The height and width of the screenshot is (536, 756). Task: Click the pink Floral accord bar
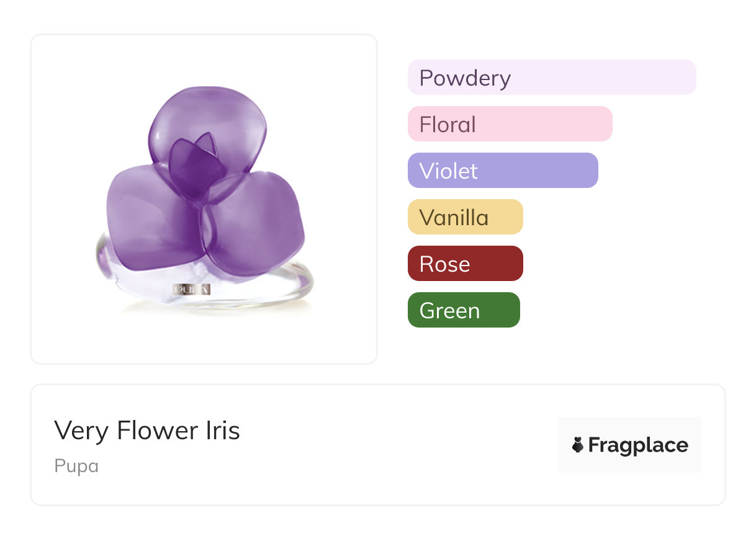[x=510, y=124]
